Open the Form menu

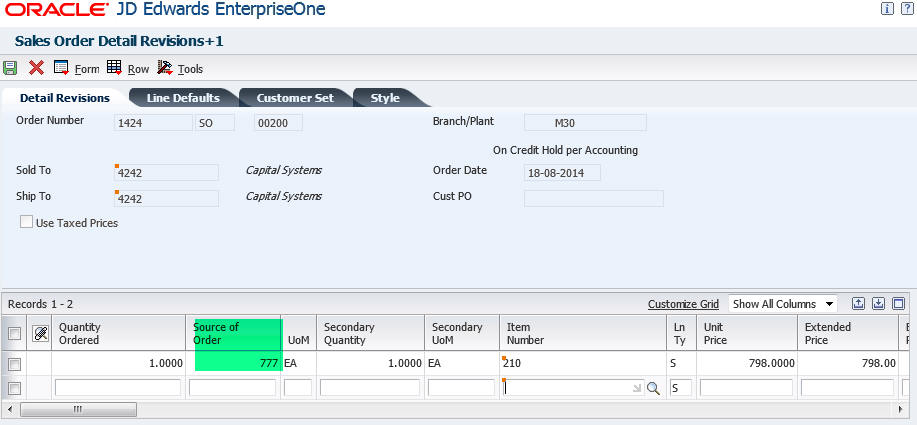(87, 69)
